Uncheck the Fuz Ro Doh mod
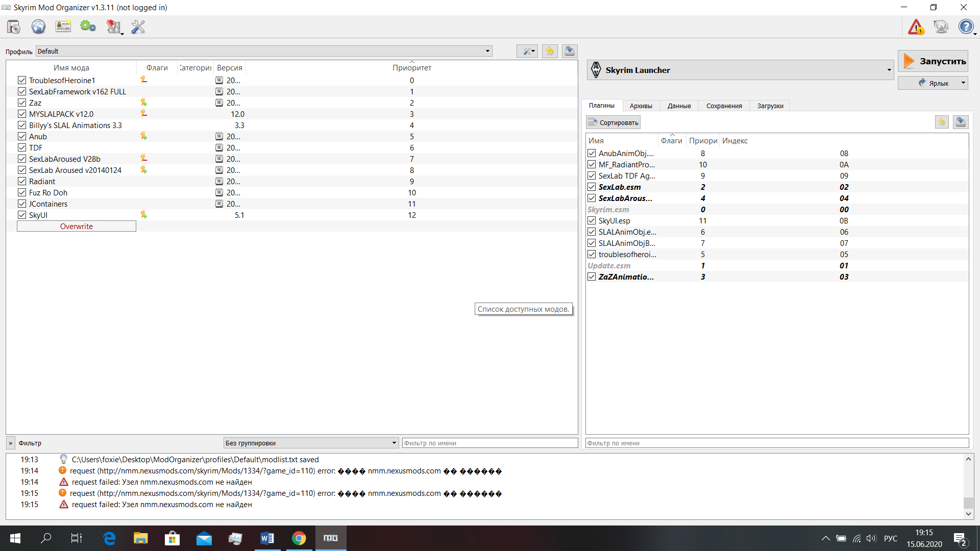This screenshot has width=980, height=551. (22, 192)
